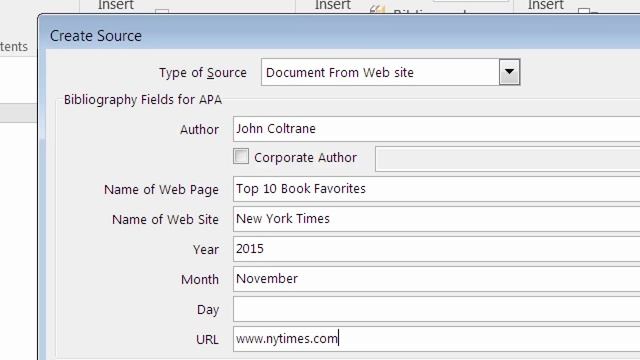Viewport: 640px width, 360px height.
Task: Click the Author field containing John Coltrane
Action: [x=436, y=129]
